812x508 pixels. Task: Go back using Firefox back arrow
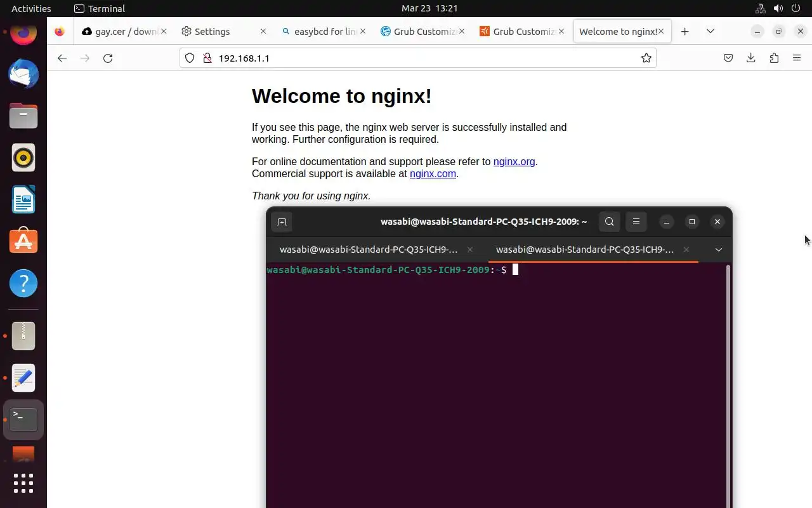point(62,58)
